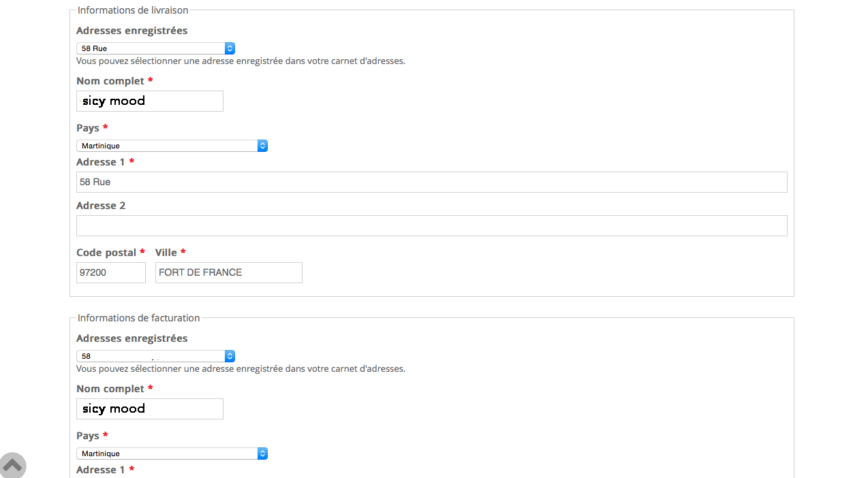This screenshot has height=478, width=868.
Task: Click the delivery Nom complet label
Action: click(x=110, y=81)
